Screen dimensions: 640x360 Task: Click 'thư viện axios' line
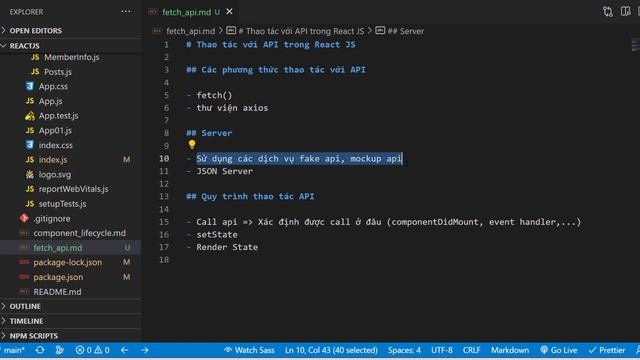232,108
